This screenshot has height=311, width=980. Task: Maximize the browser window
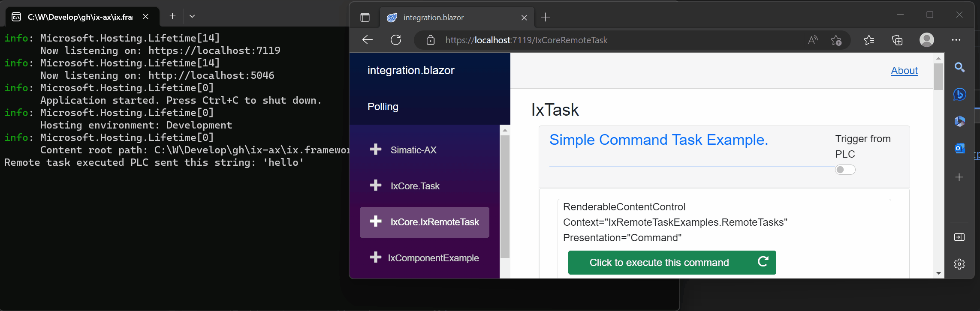(x=930, y=15)
